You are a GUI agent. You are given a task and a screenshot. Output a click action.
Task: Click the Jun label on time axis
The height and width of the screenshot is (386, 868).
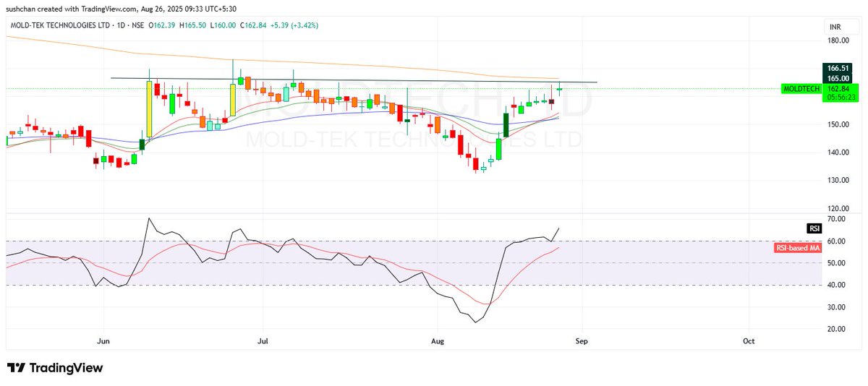tap(103, 340)
